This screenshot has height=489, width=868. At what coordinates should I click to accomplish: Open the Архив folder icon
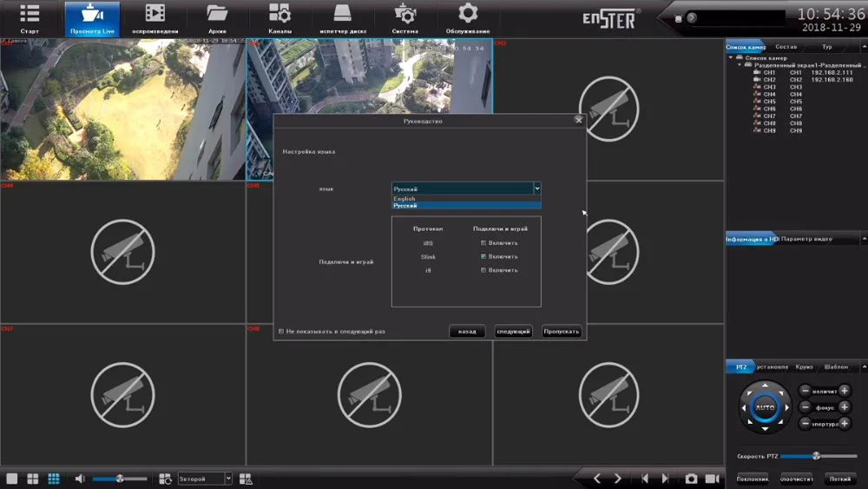click(217, 19)
